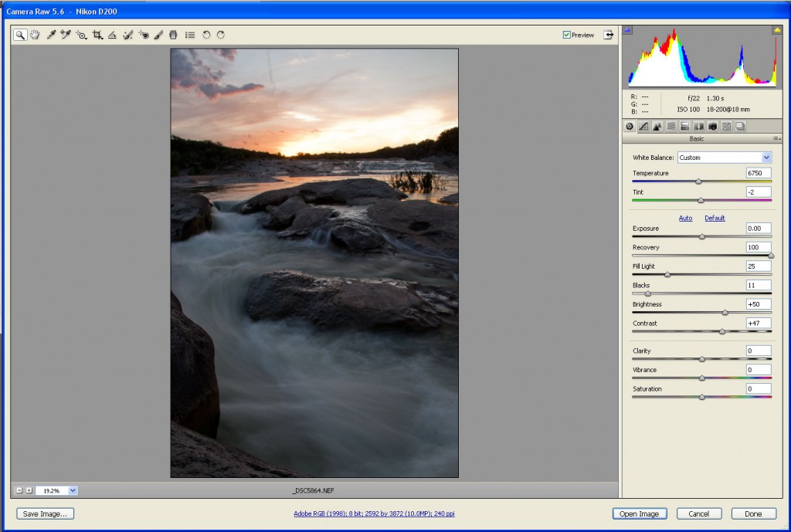The width and height of the screenshot is (791, 532).
Task: Uncheck the Preview checkbox
Action: [x=567, y=35]
